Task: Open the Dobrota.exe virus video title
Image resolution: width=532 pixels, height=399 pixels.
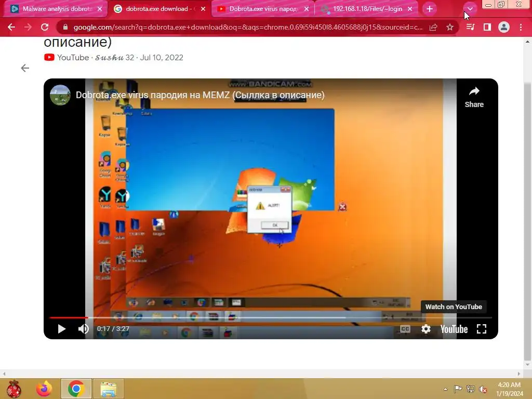Action: (x=200, y=95)
